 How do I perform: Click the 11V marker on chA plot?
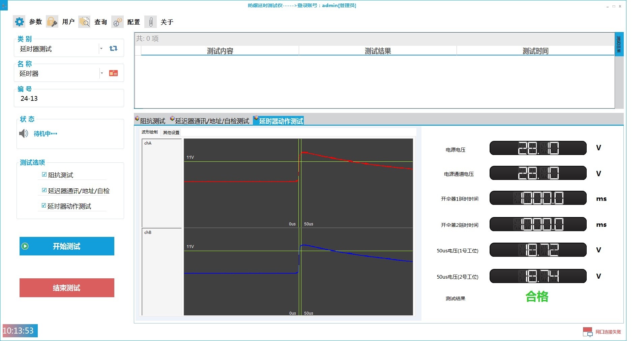click(x=190, y=157)
